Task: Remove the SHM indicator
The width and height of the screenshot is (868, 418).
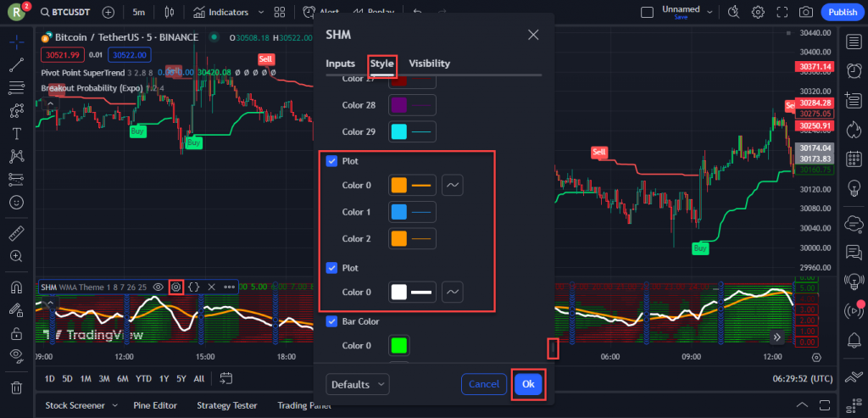Action: [211, 287]
